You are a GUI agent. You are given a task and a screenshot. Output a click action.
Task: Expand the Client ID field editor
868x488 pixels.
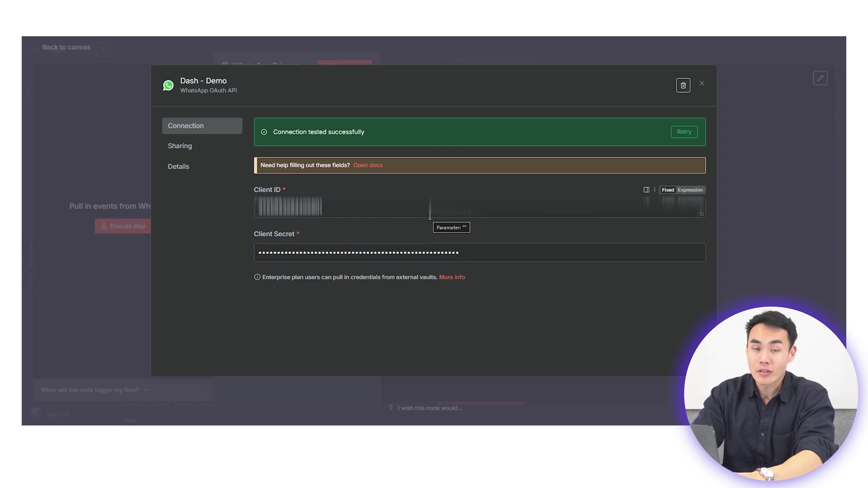pos(702,214)
